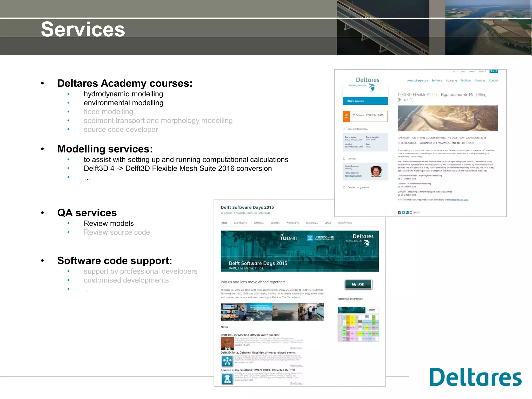
Task: Open the shopping cart icon on the Deltares site
Action: click(x=492, y=71)
